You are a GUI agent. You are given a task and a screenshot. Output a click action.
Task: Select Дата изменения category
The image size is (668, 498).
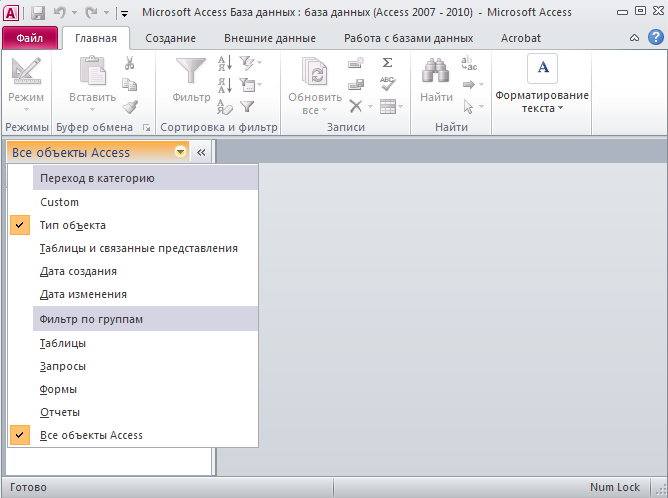click(x=133, y=294)
